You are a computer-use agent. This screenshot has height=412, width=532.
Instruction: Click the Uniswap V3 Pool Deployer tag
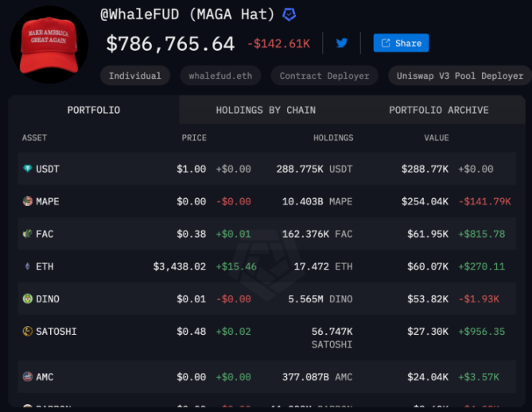460,76
